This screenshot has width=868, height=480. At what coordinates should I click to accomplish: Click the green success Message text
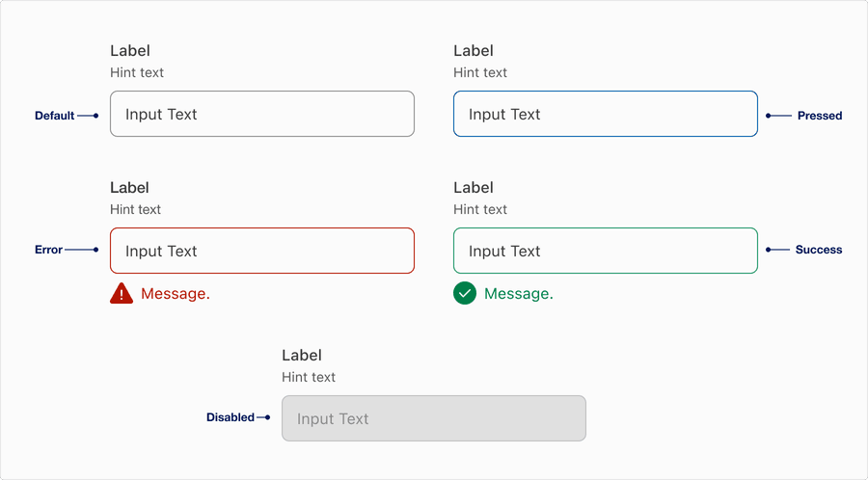point(519,294)
